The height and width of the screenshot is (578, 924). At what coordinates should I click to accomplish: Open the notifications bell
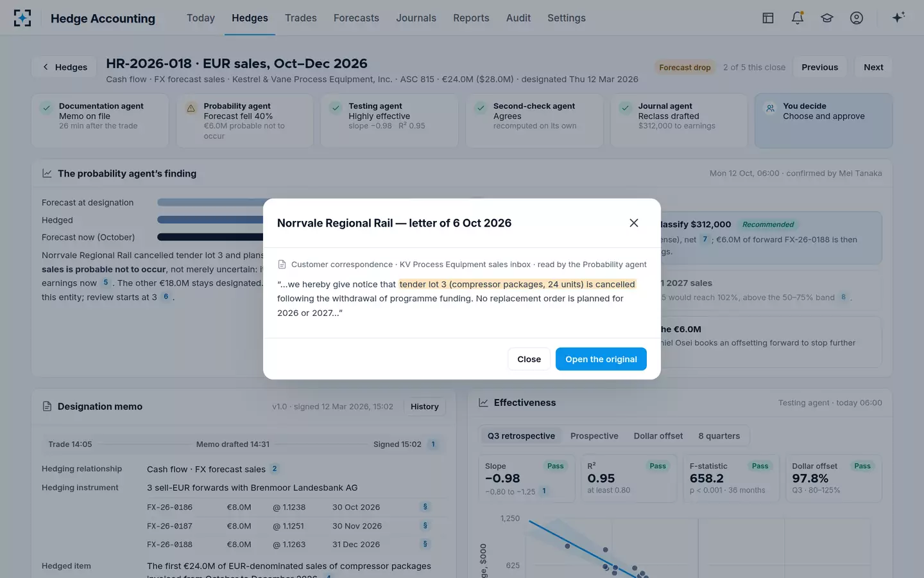click(x=798, y=18)
